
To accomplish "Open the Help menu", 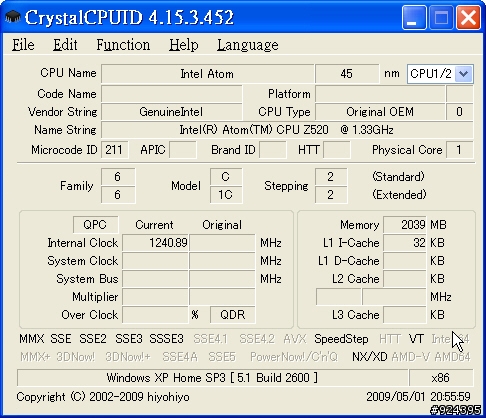I will pyautogui.click(x=183, y=45).
